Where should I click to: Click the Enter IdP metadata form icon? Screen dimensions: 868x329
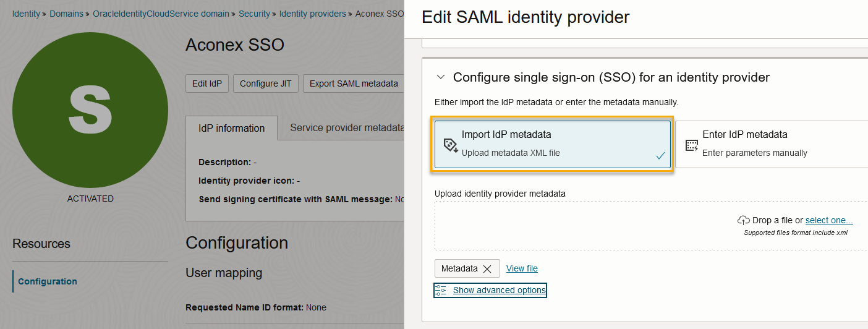click(692, 145)
